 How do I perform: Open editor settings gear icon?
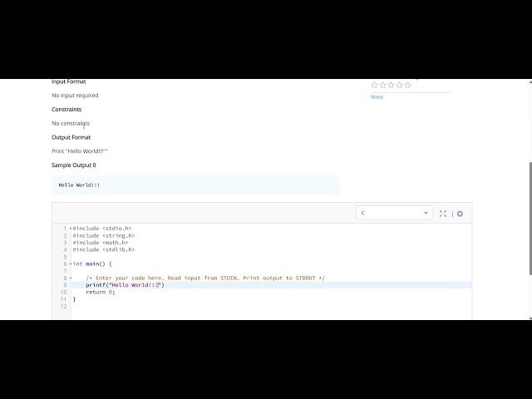tap(460, 214)
